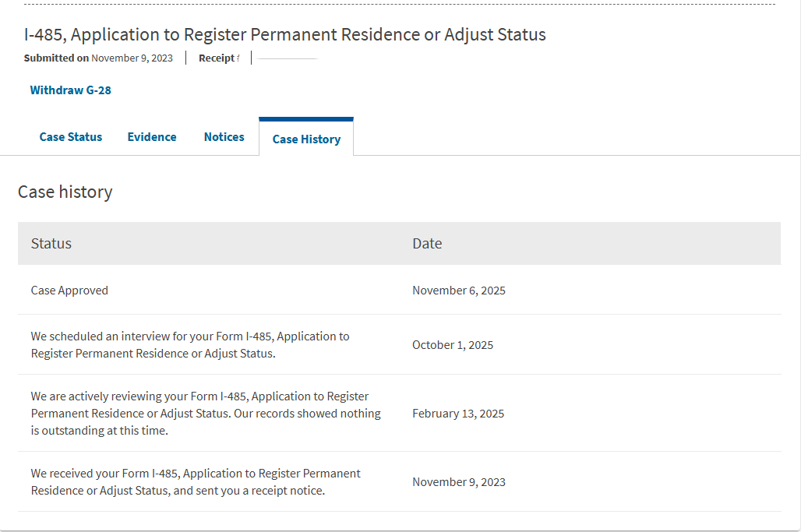Image resolution: width=801 pixels, height=532 pixels.
Task: Click the February 13, 2025 date cell
Action: coord(458,414)
